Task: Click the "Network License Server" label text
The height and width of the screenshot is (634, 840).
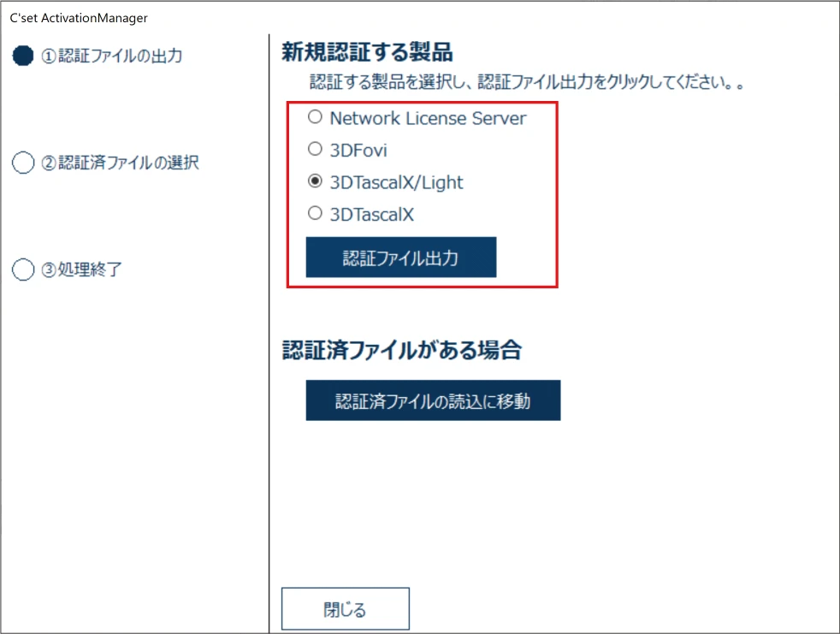Action: [x=428, y=118]
